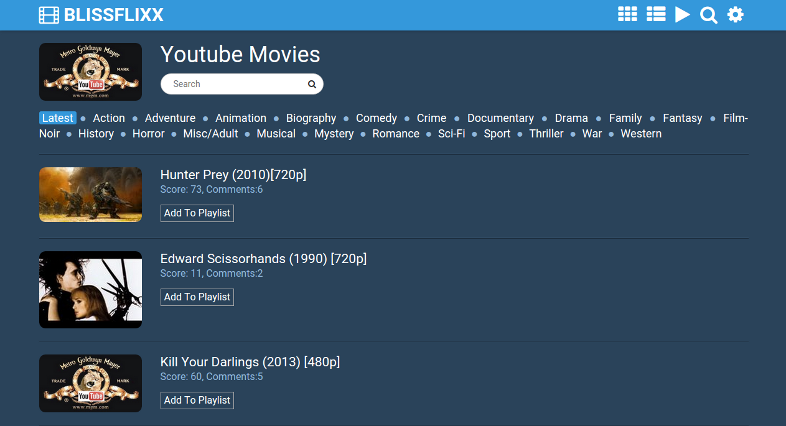Filter by Drama genre
The width and height of the screenshot is (786, 426).
coord(571,118)
